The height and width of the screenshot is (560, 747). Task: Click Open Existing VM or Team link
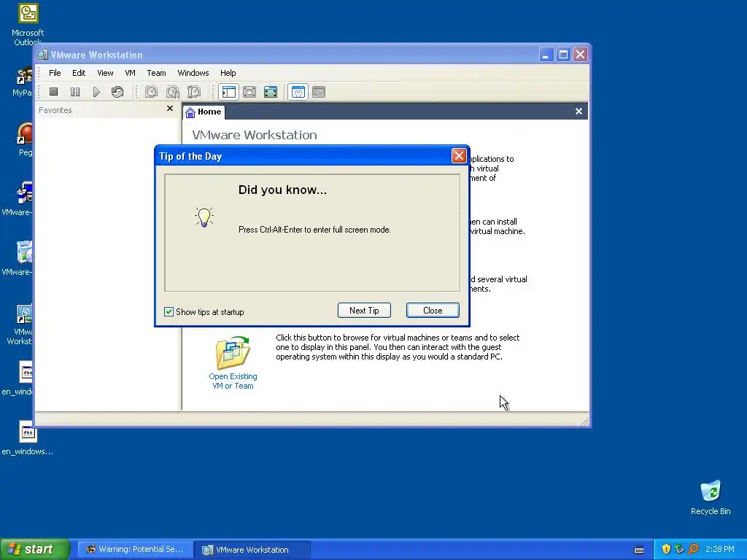(x=233, y=381)
